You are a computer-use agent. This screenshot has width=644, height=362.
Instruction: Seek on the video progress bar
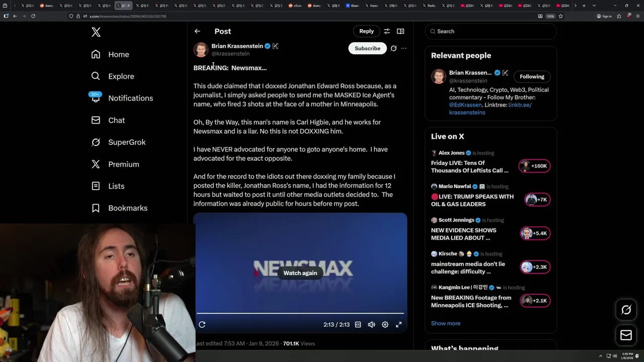point(300,313)
